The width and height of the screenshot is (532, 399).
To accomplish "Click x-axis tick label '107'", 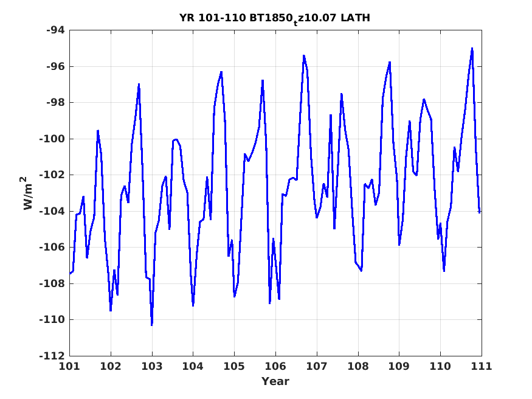I will (317, 366).
